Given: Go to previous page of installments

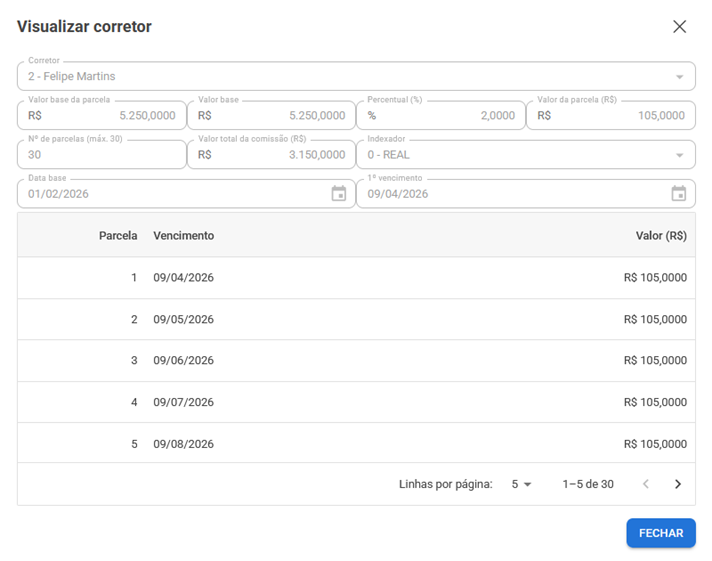Looking at the screenshot, I should click(x=646, y=484).
